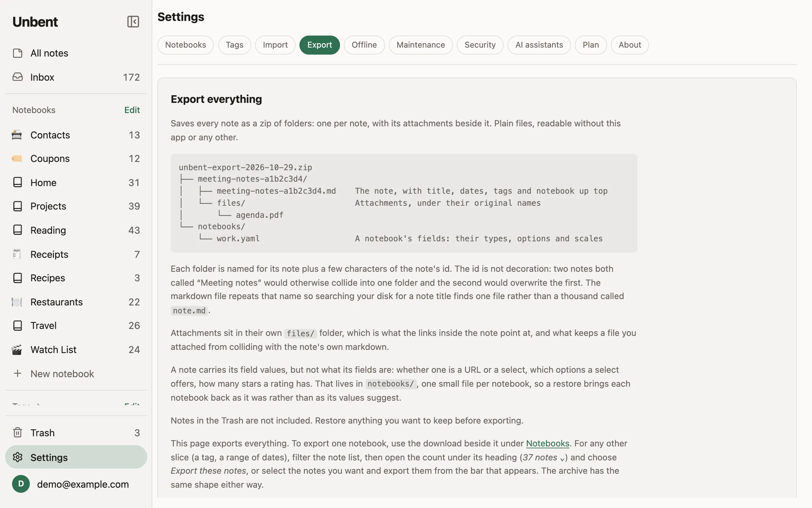812x508 pixels.
Task: Click the Receipts notebook icon
Action: click(17, 254)
